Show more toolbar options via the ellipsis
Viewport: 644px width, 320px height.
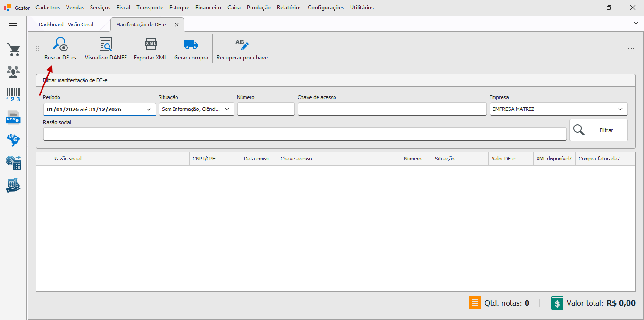(631, 49)
